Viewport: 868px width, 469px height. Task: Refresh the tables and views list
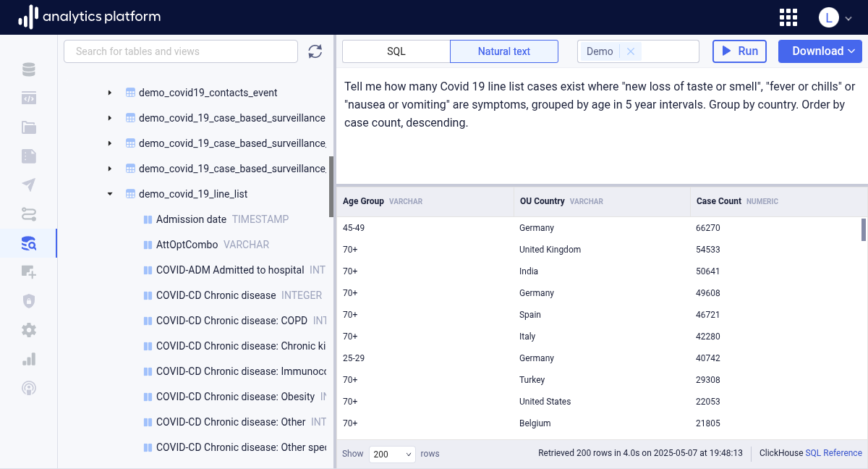click(315, 51)
